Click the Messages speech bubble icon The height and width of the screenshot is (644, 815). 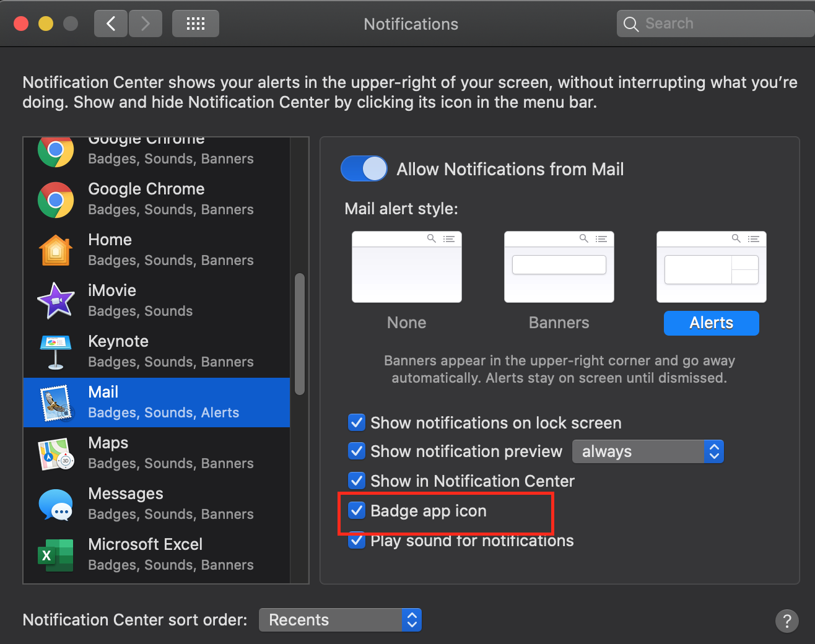(56, 504)
